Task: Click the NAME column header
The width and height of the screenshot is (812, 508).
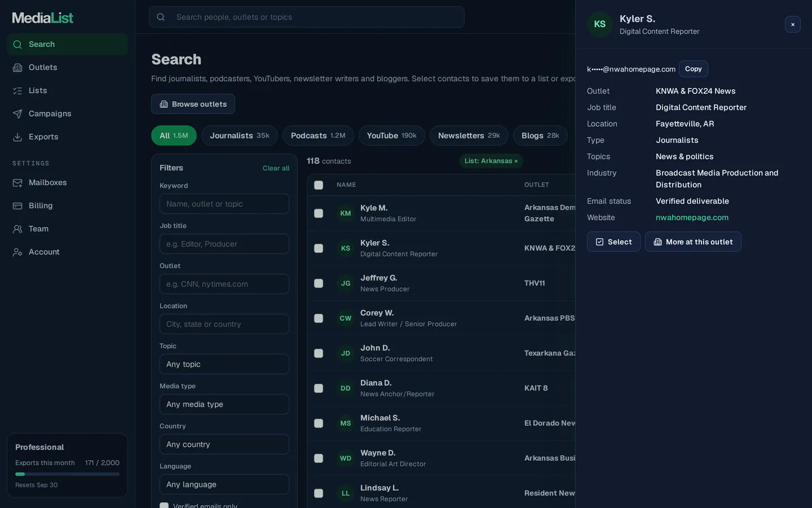Action: click(x=346, y=185)
